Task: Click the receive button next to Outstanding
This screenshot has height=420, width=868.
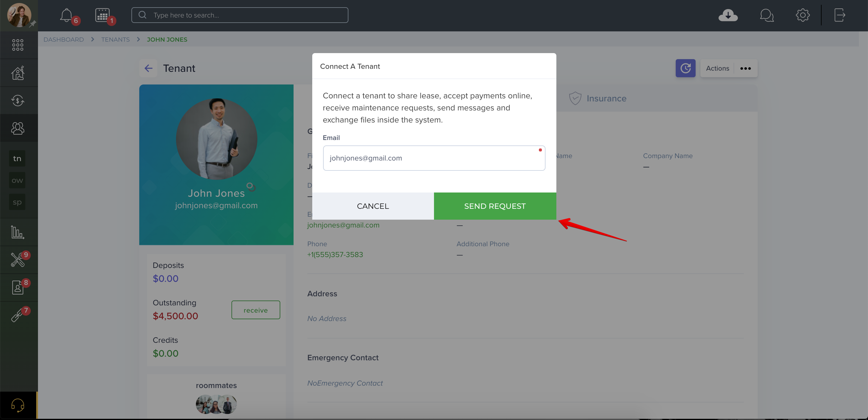Action: coord(256,310)
